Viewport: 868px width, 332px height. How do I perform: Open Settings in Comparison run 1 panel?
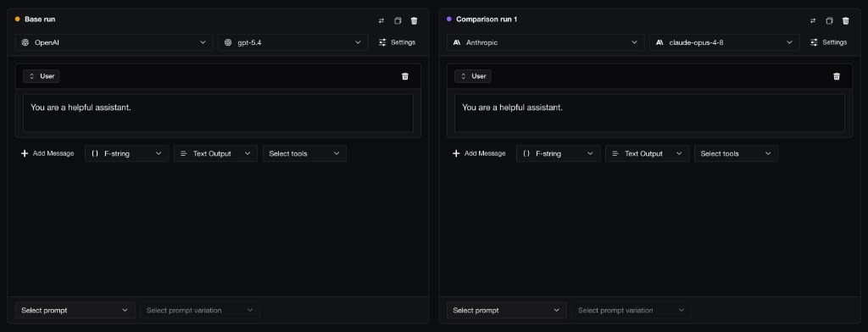[x=829, y=42]
